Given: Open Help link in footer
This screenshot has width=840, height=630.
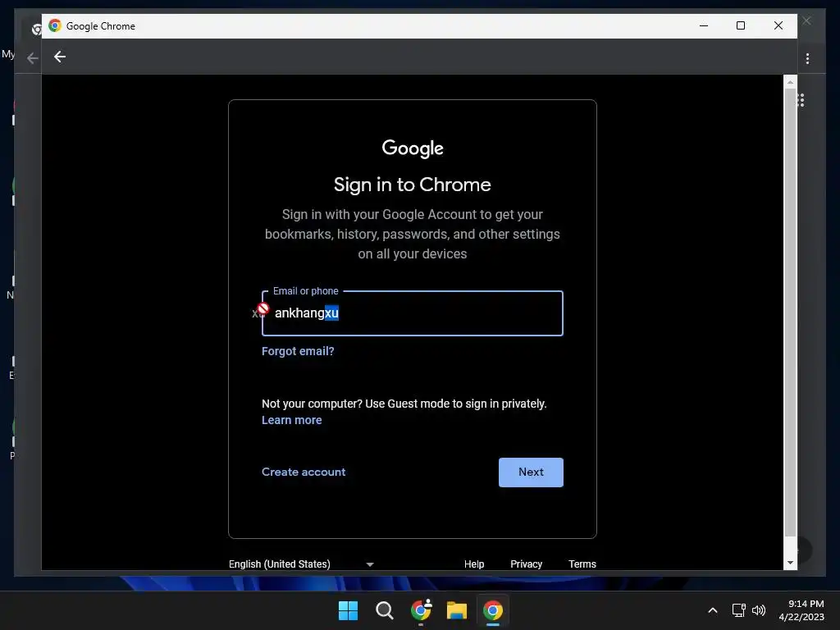Looking at the screenshot, I should point(474,564).
